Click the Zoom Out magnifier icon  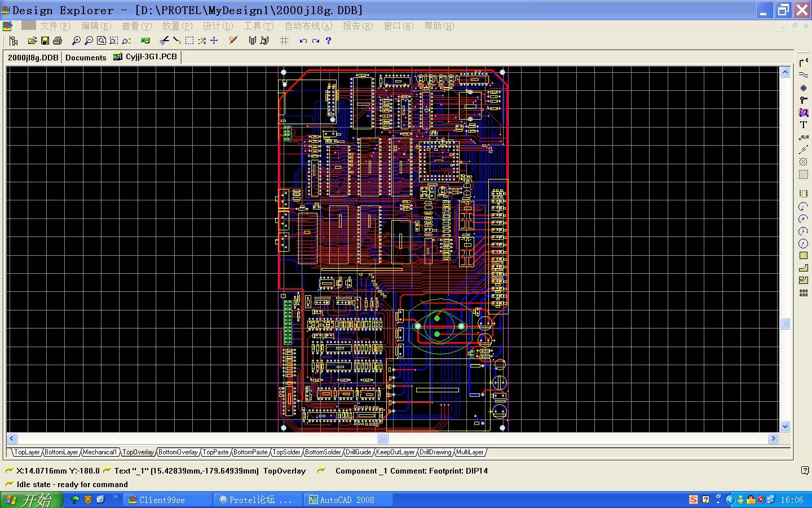[x=89, y=41]
